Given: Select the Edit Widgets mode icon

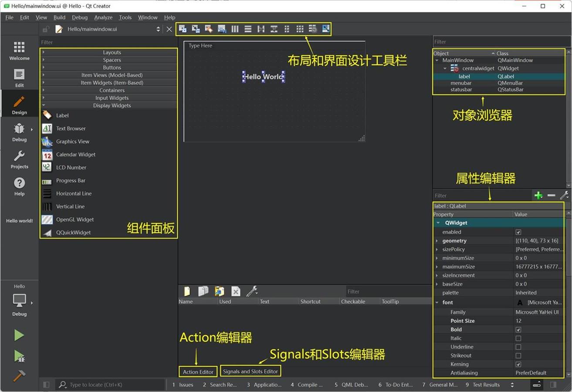Looking at the screenshot, I should (x=183, y=29).
